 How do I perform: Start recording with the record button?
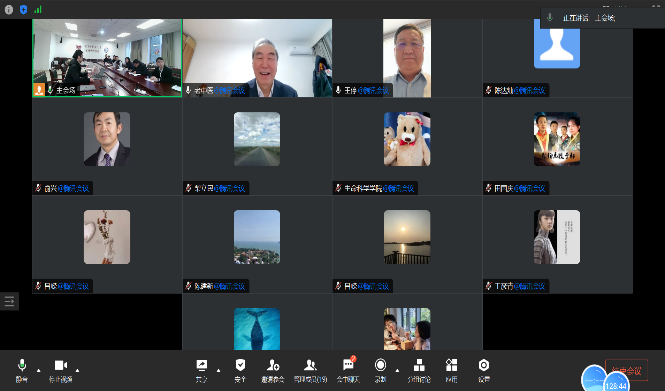click(x=380, y=370)
